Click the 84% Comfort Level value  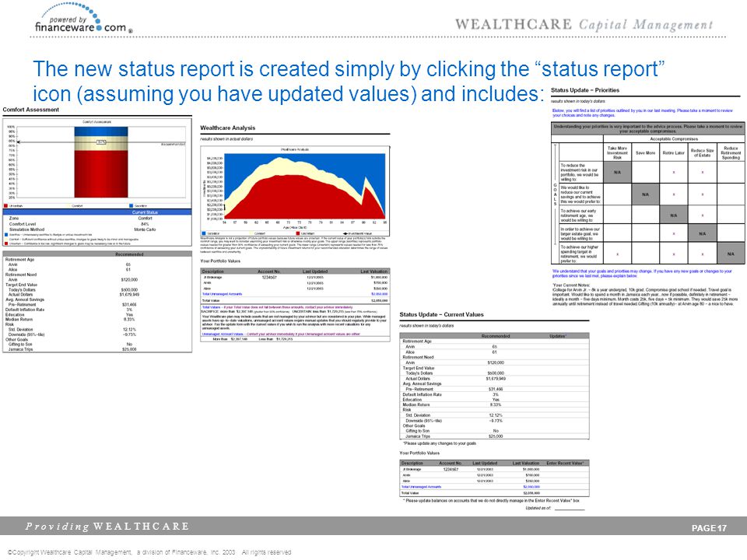point(145,224)
